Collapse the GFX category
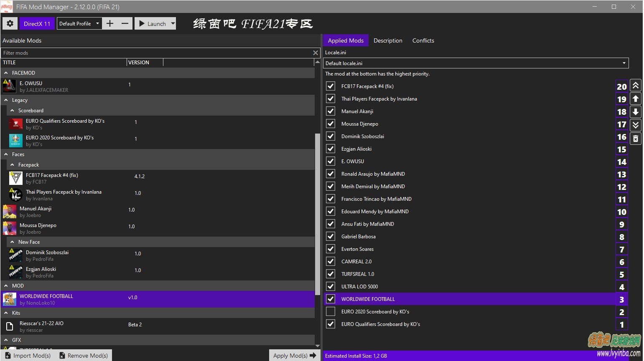 6,340
